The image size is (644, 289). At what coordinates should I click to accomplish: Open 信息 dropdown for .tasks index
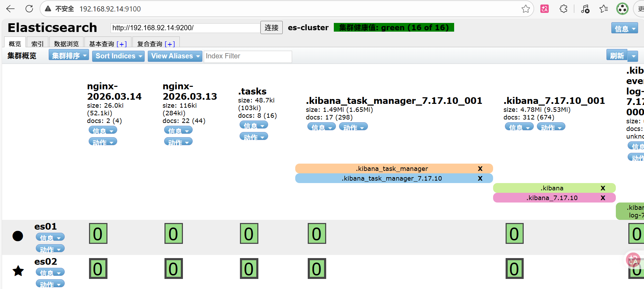(x=254, y=125)
